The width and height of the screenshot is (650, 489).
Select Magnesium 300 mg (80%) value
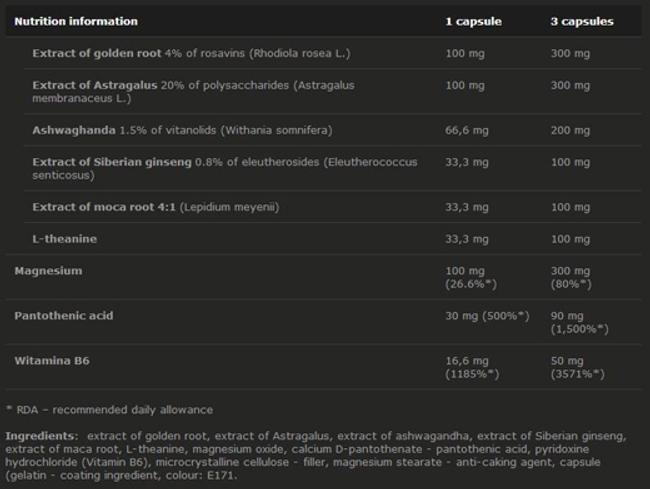[571, 277]
